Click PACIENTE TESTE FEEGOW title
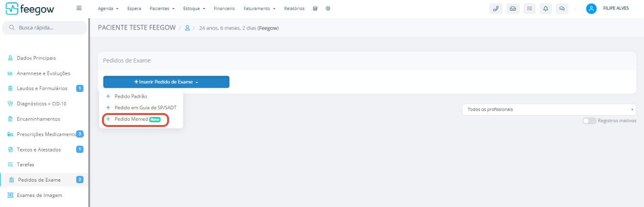The height and width of the screenshot is (207, 644). 136,27
